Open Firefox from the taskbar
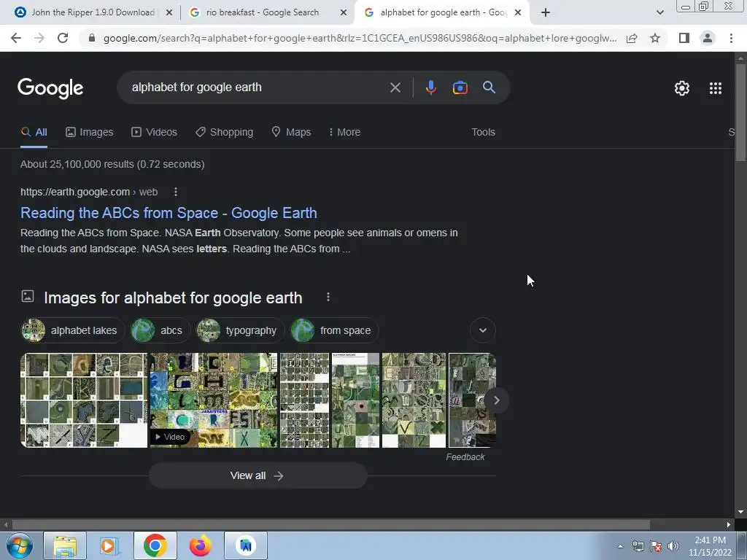This screenshot has width=747, height=560. point(200,545)
